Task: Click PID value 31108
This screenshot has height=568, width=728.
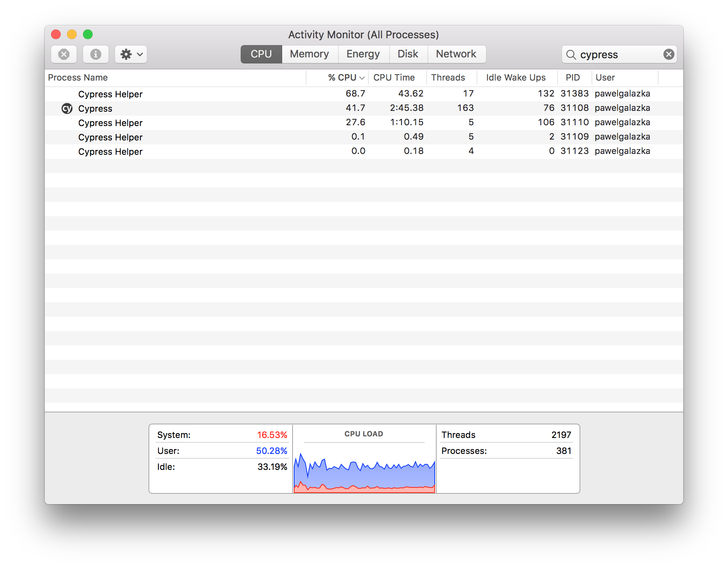Action: coord(574,108)
